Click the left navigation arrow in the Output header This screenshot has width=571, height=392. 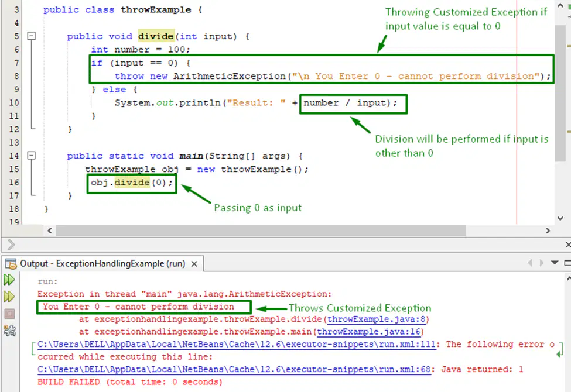[530, 263]
